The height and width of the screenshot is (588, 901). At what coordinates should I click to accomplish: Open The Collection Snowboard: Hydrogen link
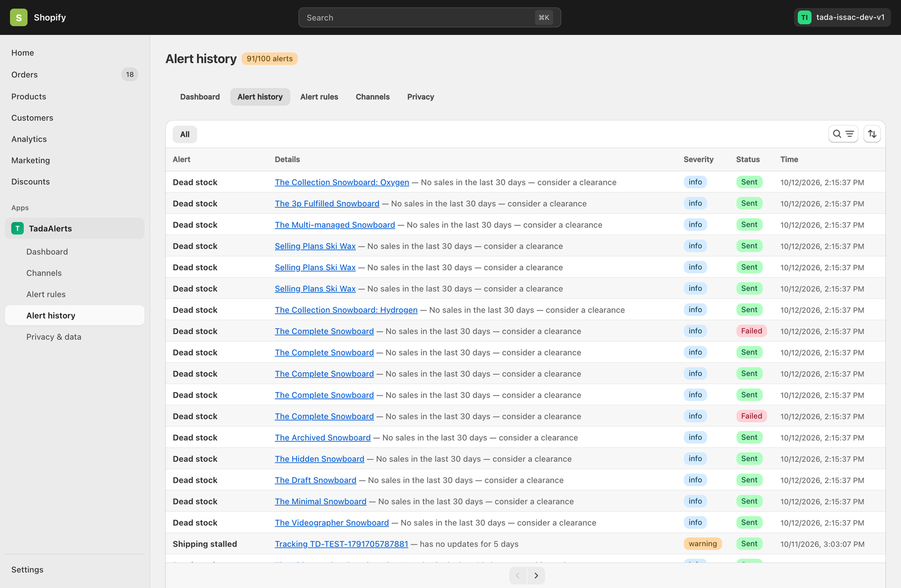tap(346, 310)
